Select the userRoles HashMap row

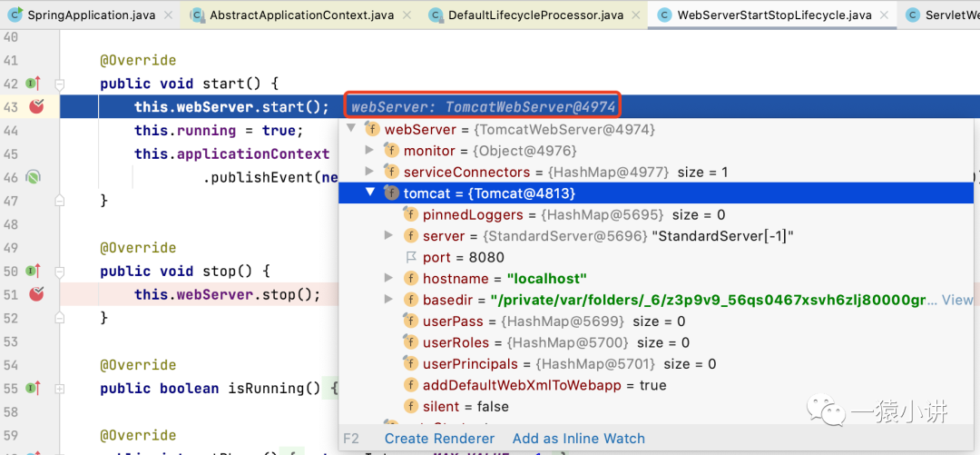click(x=656, y=342)
